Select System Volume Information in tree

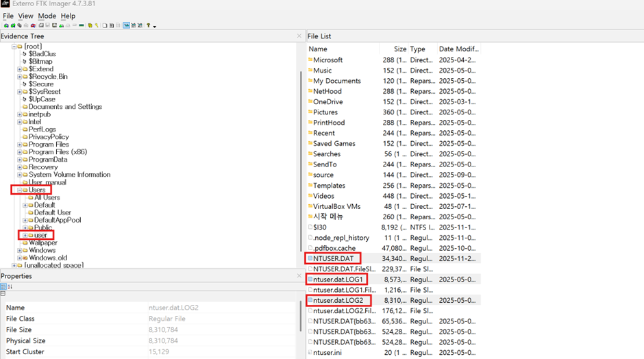69,175
